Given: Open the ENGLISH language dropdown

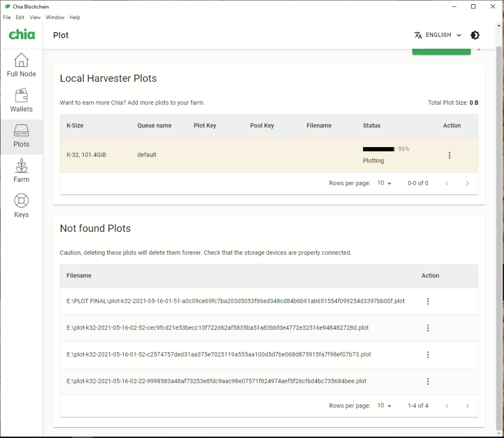Looking at the screenshot, I should (437, 35).
